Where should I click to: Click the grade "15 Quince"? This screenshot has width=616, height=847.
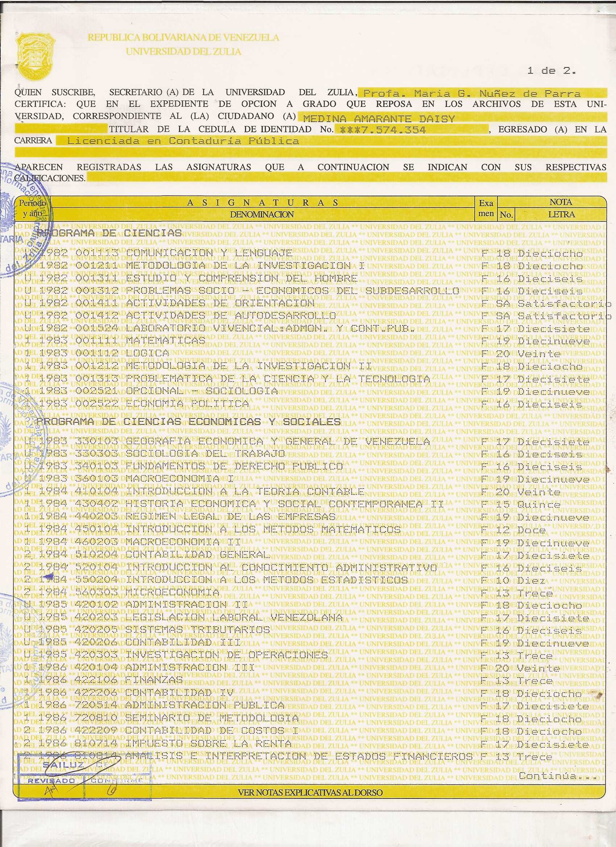pyautogui.click(x=528, y=505)
